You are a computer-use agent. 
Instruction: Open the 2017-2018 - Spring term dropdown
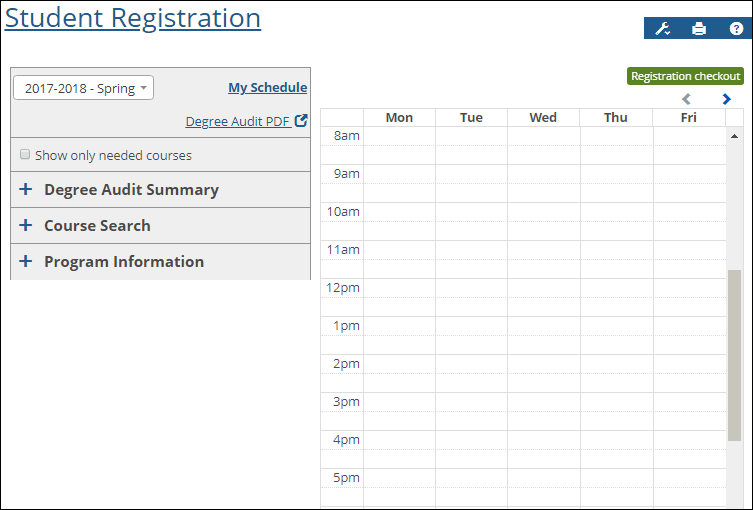click(x=84, y=88)
